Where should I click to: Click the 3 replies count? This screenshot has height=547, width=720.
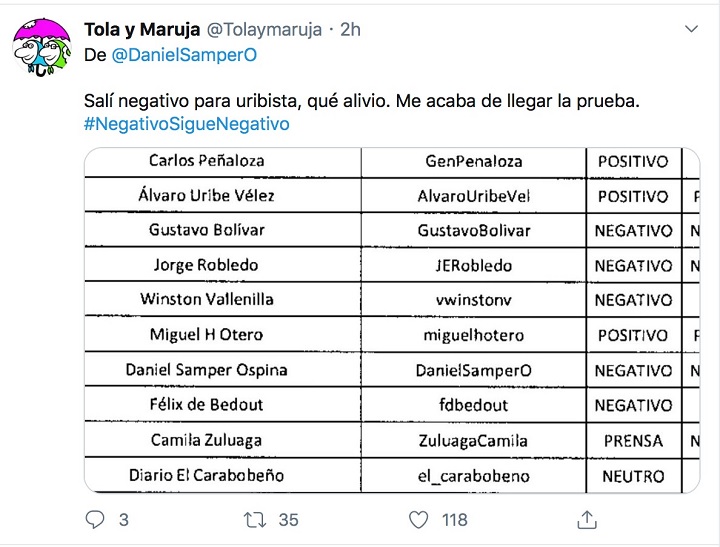[123, 520]
